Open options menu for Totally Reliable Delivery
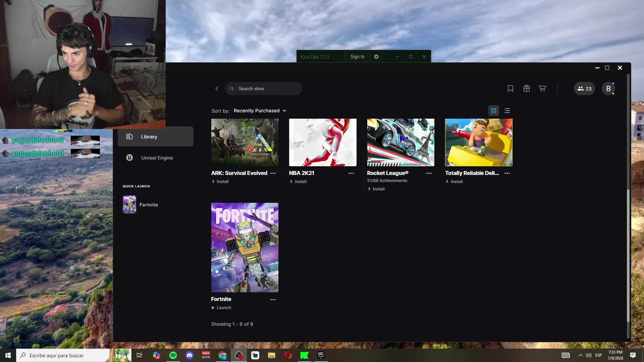Screen dimensions: 644x362 click(x=507, y=173)
